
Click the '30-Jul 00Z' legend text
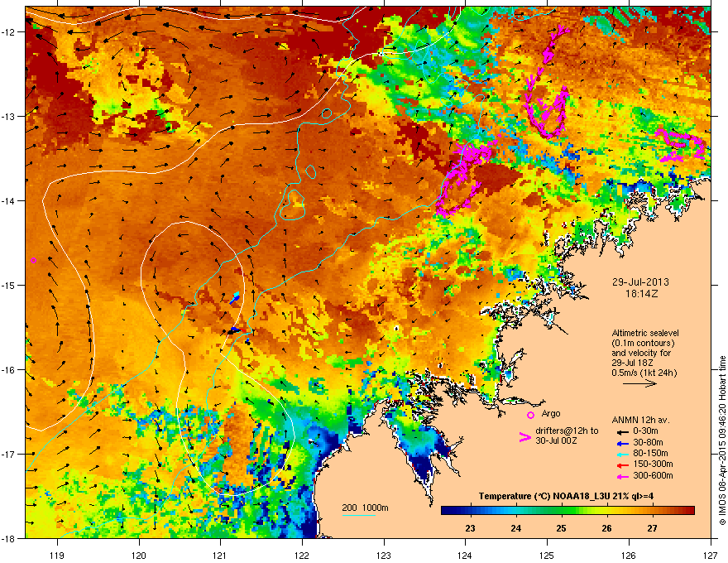(556, 440)
